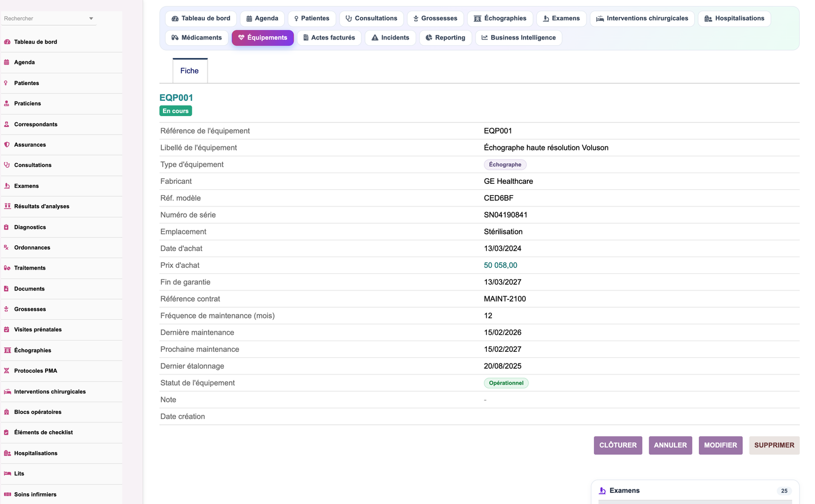Click the Patientes icon in sidebar
The image size is (815, 504).
pos(6,83)
